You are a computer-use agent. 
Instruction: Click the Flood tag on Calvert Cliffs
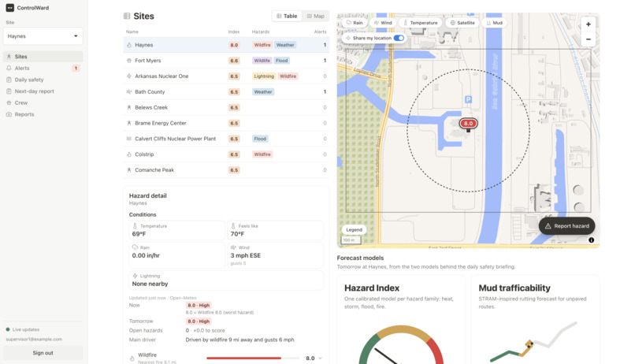pos(260,139)
